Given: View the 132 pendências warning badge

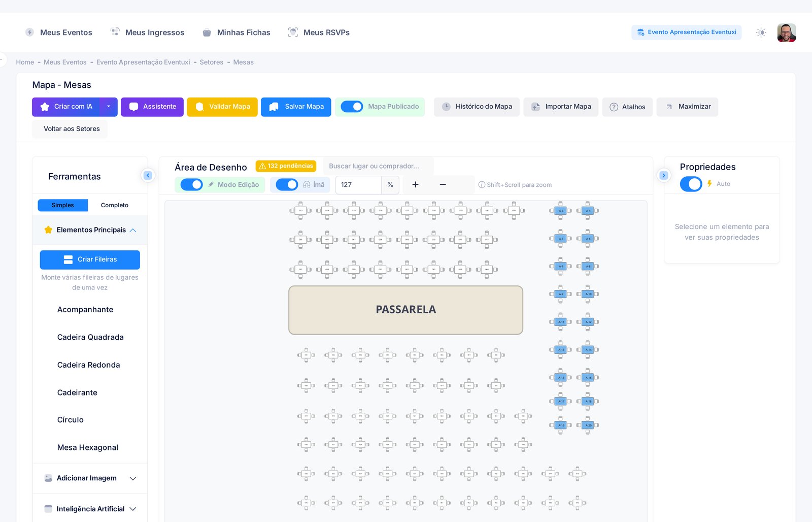Looking at the screenshot, I should (x=286, y=166).
